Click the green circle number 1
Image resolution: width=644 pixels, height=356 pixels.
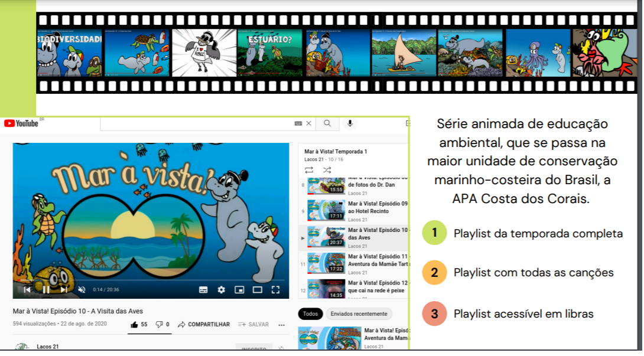pyautogui.click(x=434, y=233)
